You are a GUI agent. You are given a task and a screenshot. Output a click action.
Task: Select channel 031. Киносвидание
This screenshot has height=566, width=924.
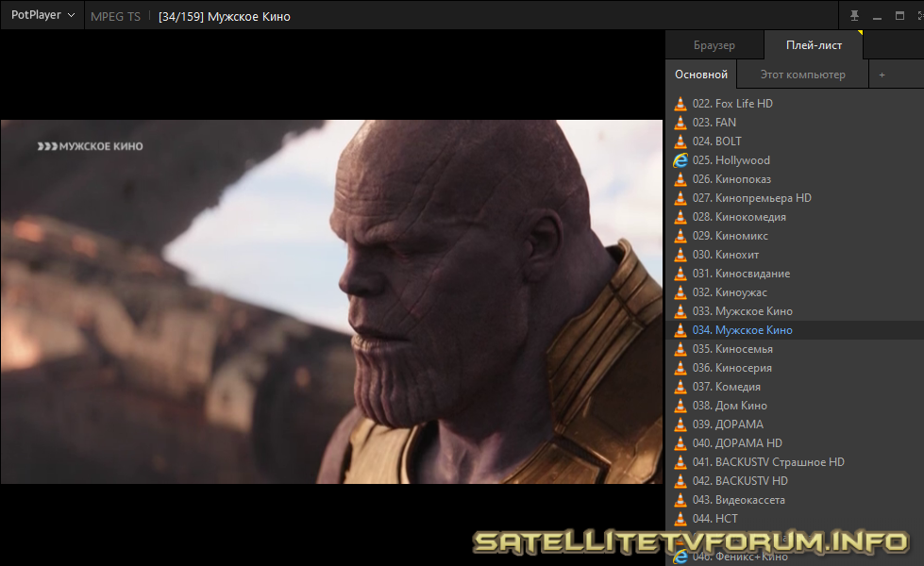pyautogui.click(x=741, y=274)
